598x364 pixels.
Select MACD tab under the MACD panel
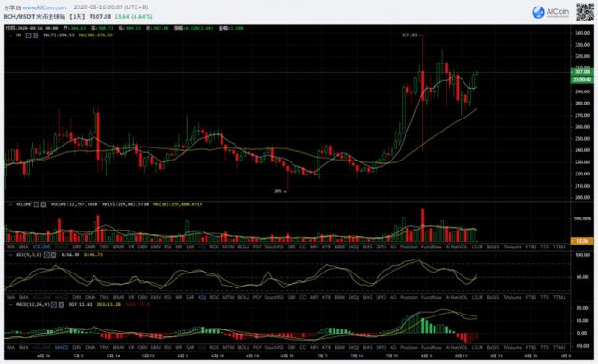62,347
